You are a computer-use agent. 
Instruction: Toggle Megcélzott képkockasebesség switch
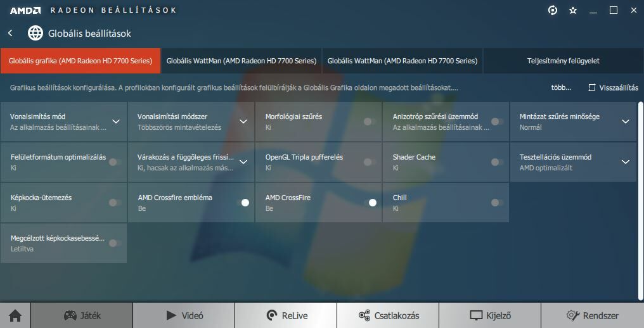click(x=115, y=243)
